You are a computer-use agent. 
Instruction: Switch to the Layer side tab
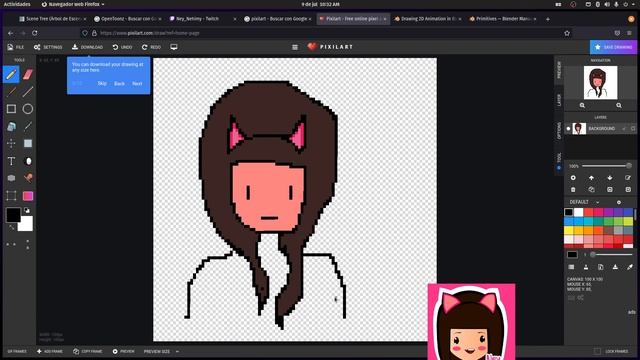pyautogui.click(x=559, y=100)
